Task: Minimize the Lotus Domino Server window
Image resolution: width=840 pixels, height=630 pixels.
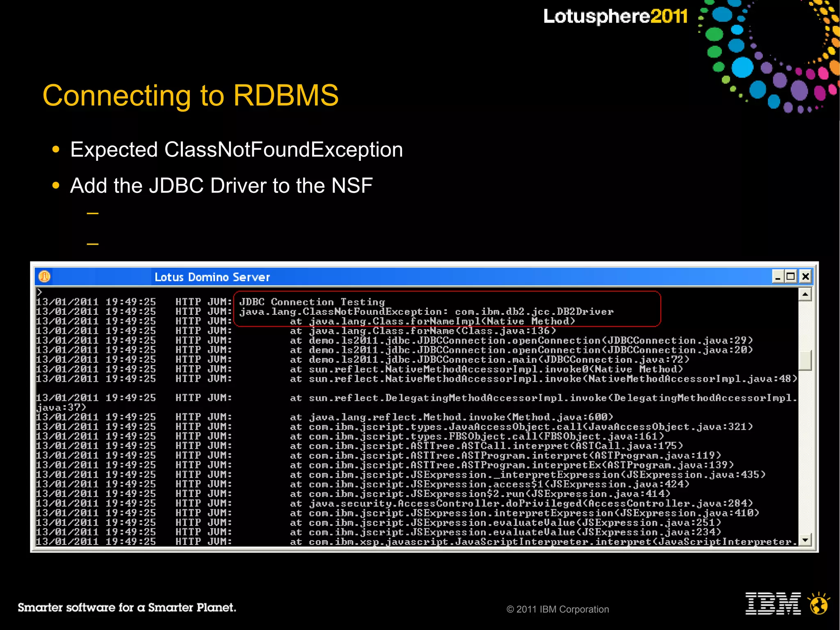Action: [778, 277]
